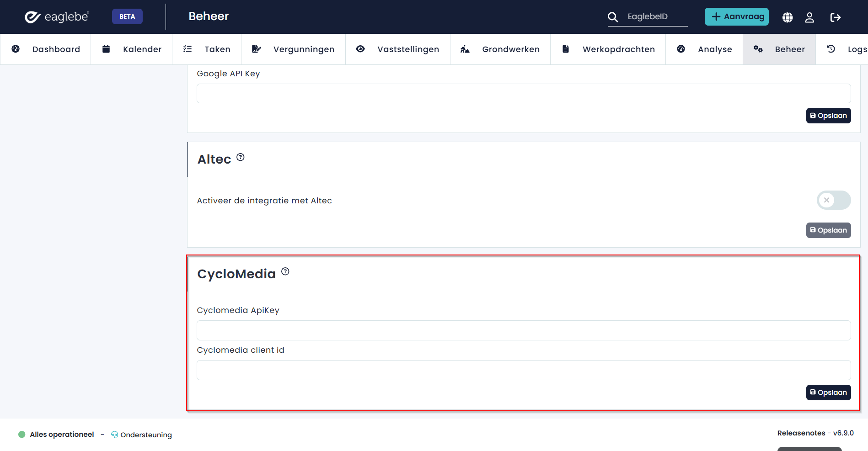Click the Beheer page title

click(209, 16)
